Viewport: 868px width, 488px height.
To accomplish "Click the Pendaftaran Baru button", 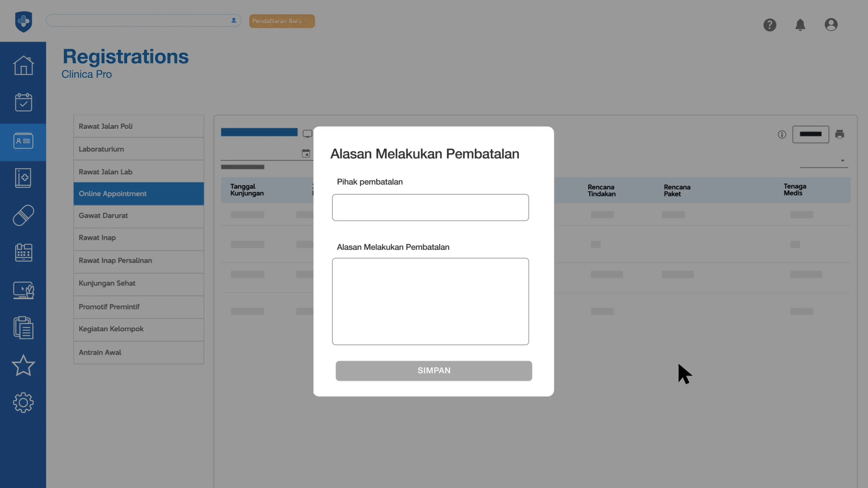I will click(282, 21).
